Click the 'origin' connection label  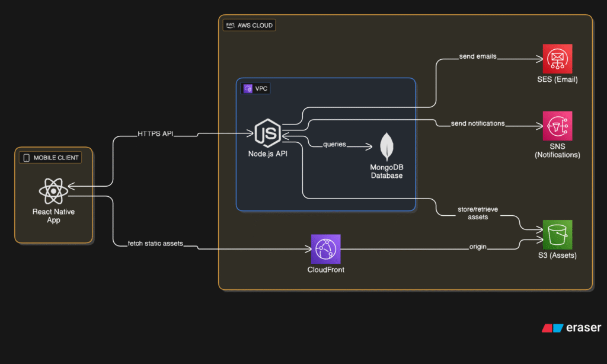pyautogui.click(x=478, y=246)
